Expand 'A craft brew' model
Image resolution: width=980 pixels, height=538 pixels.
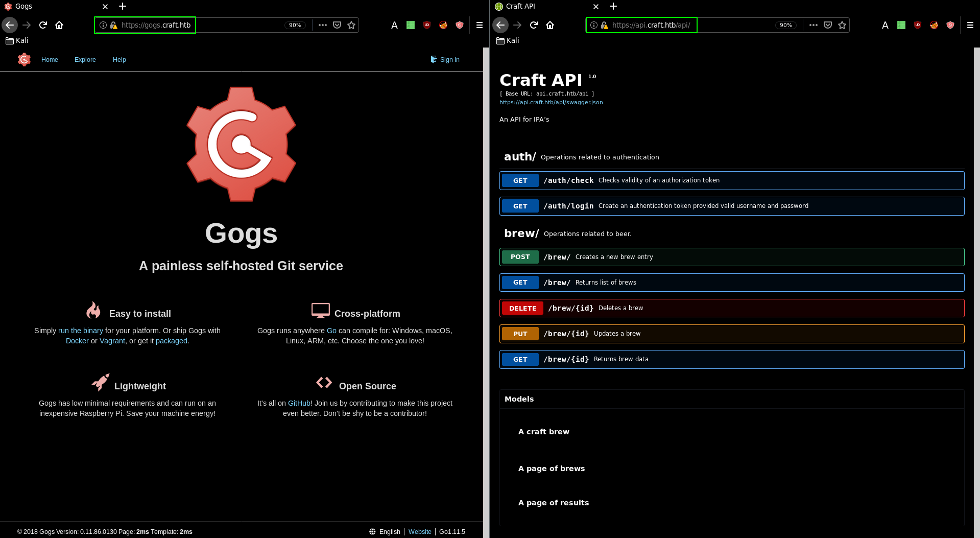(x=544, y=432)
